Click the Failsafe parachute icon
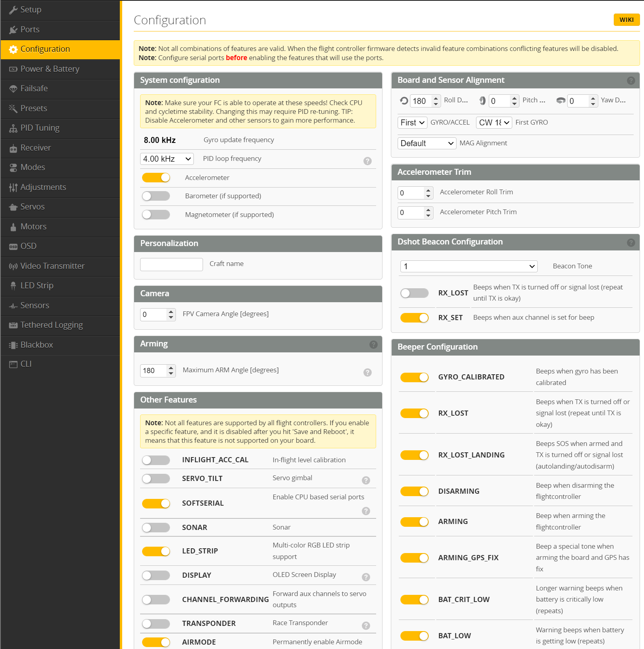This screenshot has width=644, height=649. pos(13,89)
